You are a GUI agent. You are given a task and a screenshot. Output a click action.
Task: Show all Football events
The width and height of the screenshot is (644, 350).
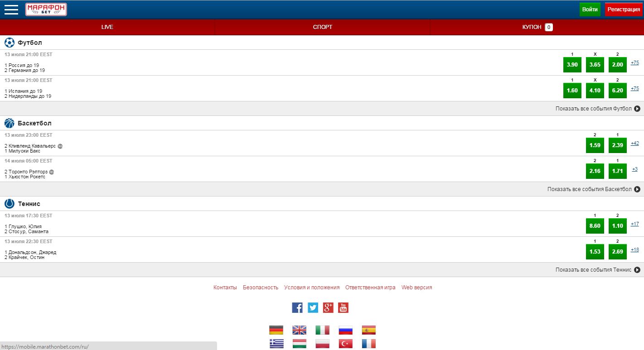[x=597, y=109]
